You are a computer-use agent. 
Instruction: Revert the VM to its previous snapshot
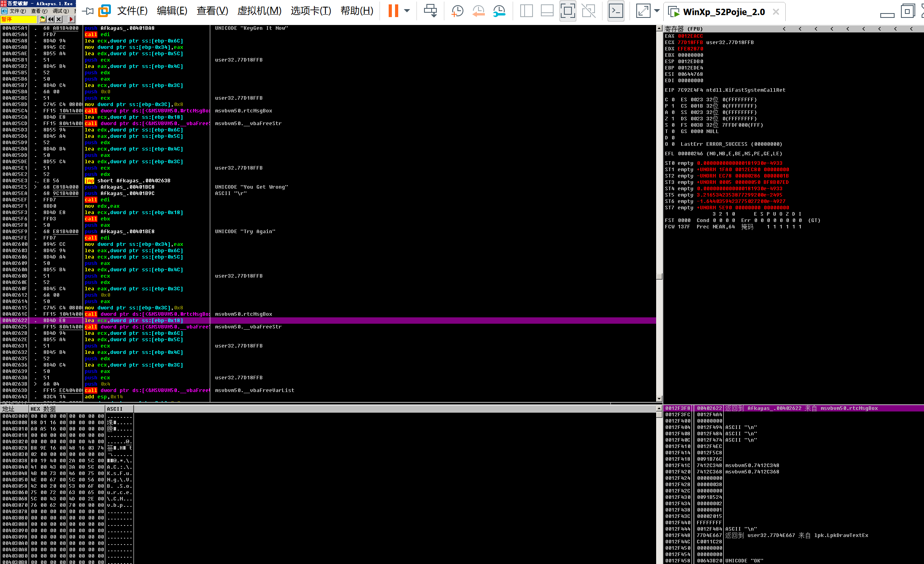click(478, 11)
